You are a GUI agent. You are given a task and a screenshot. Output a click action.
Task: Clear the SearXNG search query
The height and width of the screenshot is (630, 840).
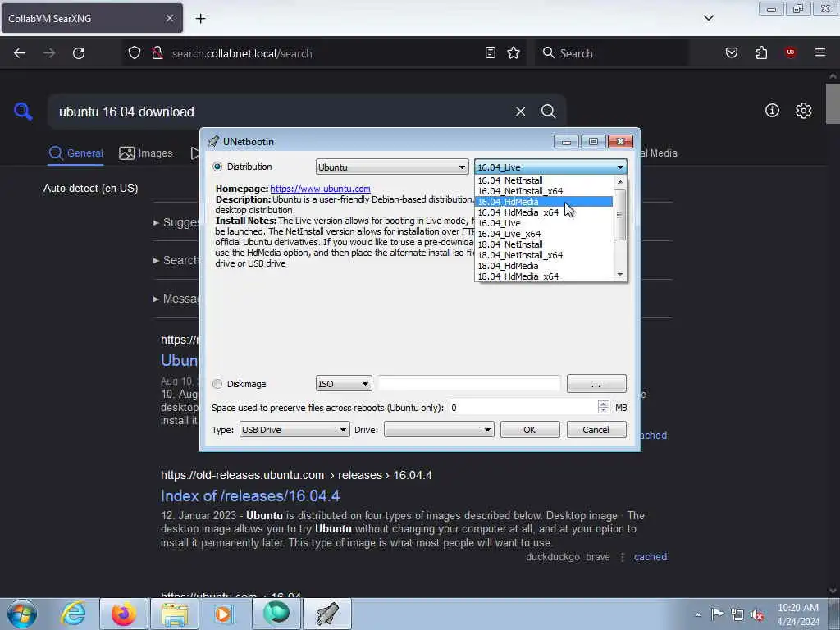520,112
